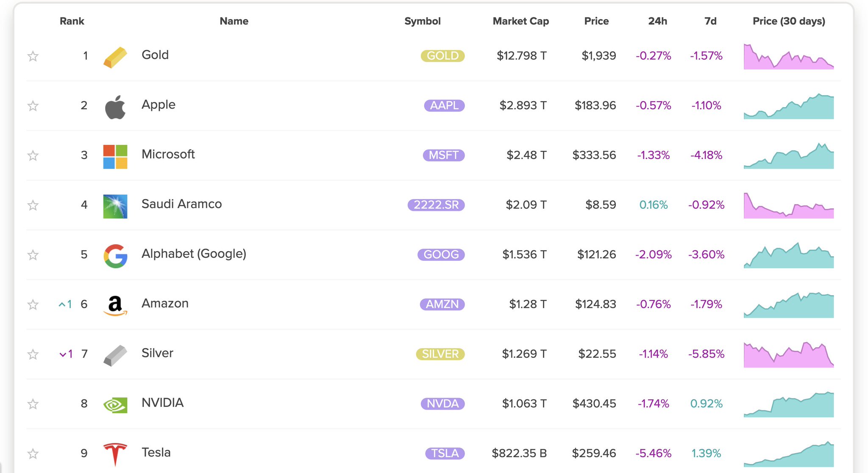Screen dimensions: 868x473
Task: Click Tesla's $822.35 B market cap
Action: coord(519,454)
